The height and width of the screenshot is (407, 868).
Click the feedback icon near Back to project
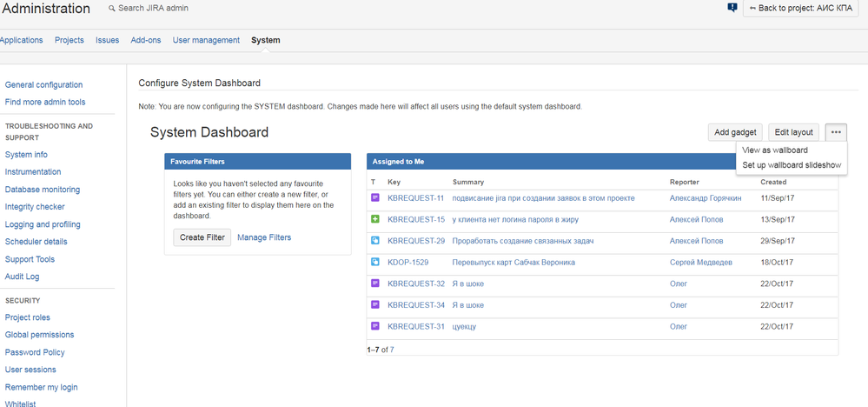tap(732, 8)
